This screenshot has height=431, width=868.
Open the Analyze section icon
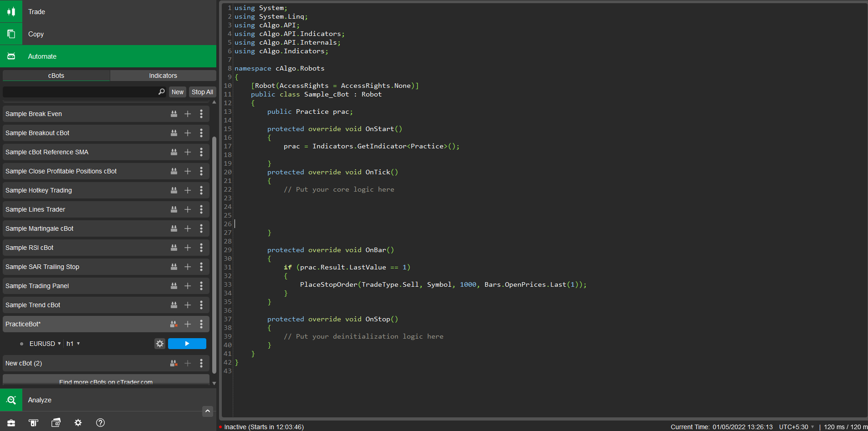(11, 400)
